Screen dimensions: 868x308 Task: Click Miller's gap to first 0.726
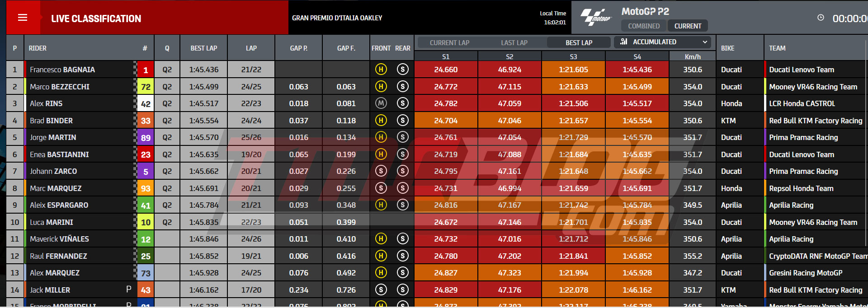coord(346,290)
